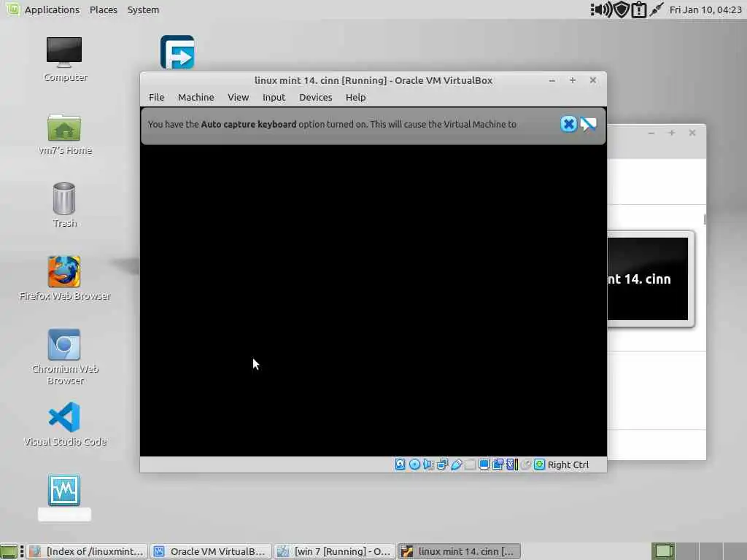The width and height of the screenshot is (747, 560).
Task: Click the show desktop button in bottom panel
Action: 9,551
